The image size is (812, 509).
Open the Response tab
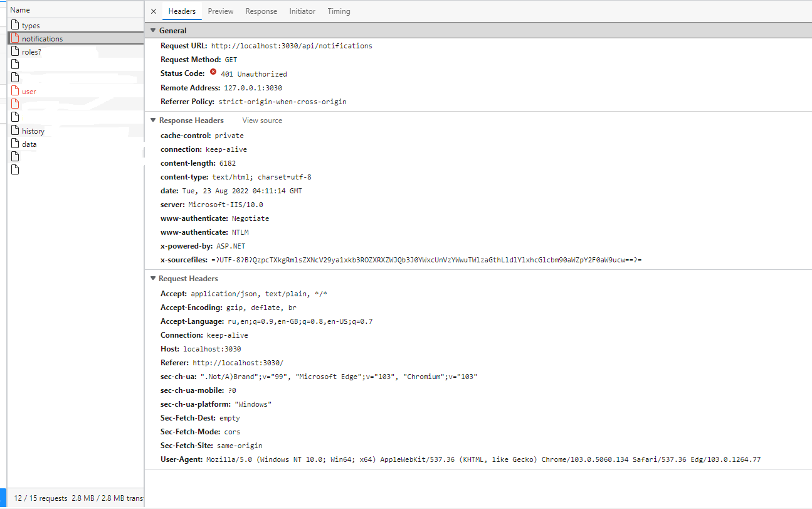point(261,11)
